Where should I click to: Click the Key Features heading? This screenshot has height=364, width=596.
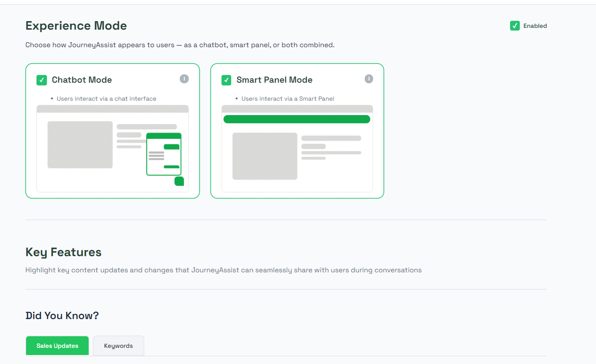[x=63, y=252]
